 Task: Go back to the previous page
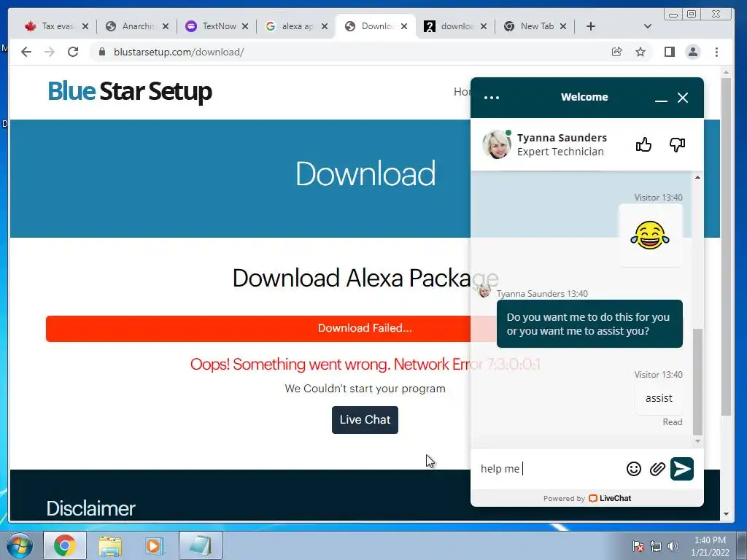(26, 52)
